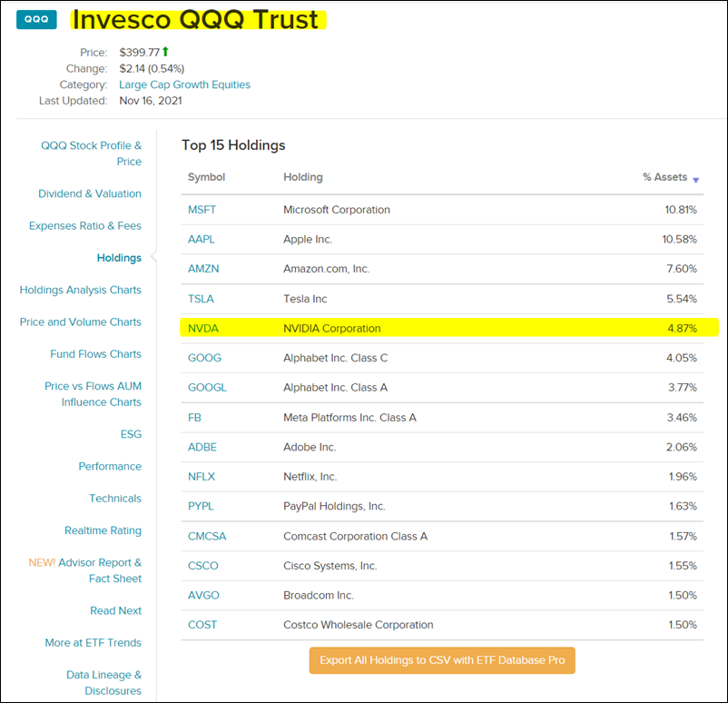
Task: Open Advisor Report & Fact Sheet
Action: (85, 570)
